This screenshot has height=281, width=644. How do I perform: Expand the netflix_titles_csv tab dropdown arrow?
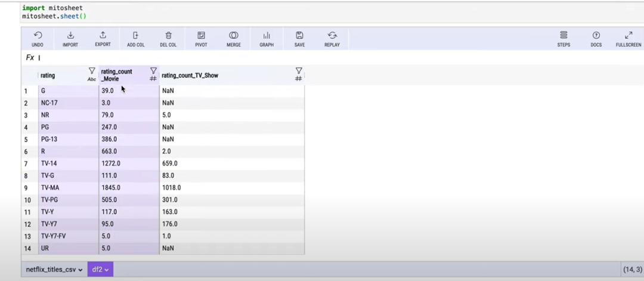pos(80,270)
